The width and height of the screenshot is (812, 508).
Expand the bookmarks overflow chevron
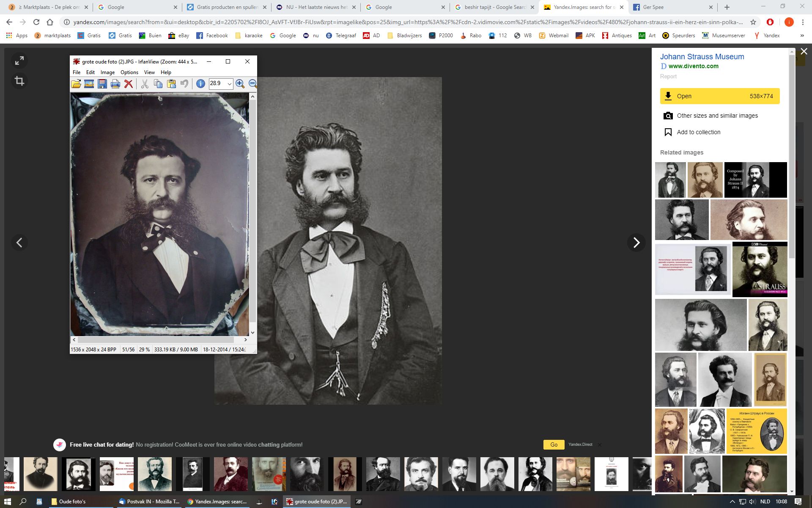click(x=801, y=36)
